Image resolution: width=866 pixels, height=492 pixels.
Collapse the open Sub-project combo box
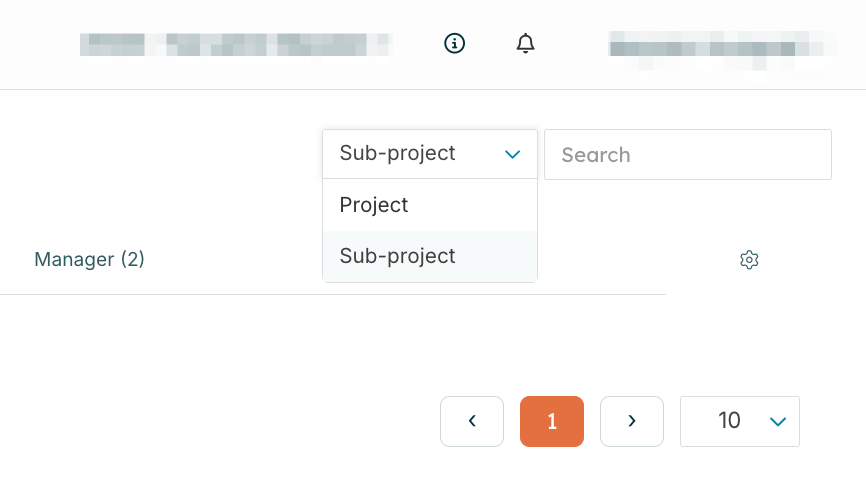click(x=430, y=154)
